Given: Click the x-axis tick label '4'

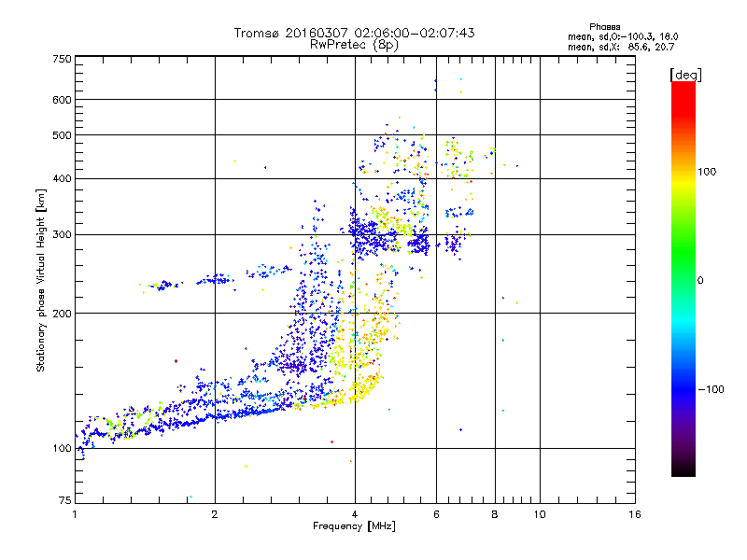Looking at the screenshot, I should 355,514.
